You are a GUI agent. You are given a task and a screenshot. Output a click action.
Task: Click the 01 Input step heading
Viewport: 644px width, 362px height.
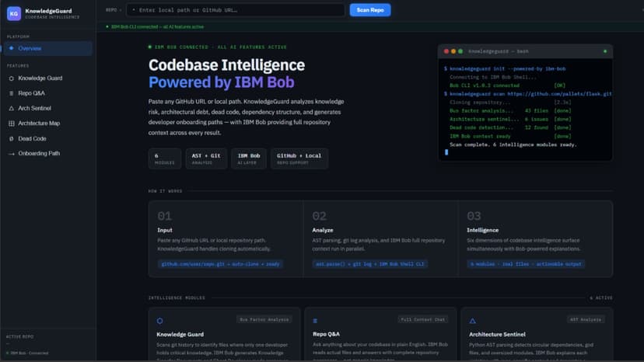[165, 230]
